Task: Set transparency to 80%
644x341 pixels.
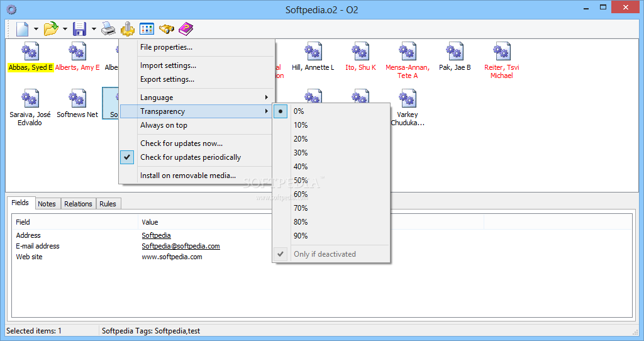Action: tap(331, 222)
